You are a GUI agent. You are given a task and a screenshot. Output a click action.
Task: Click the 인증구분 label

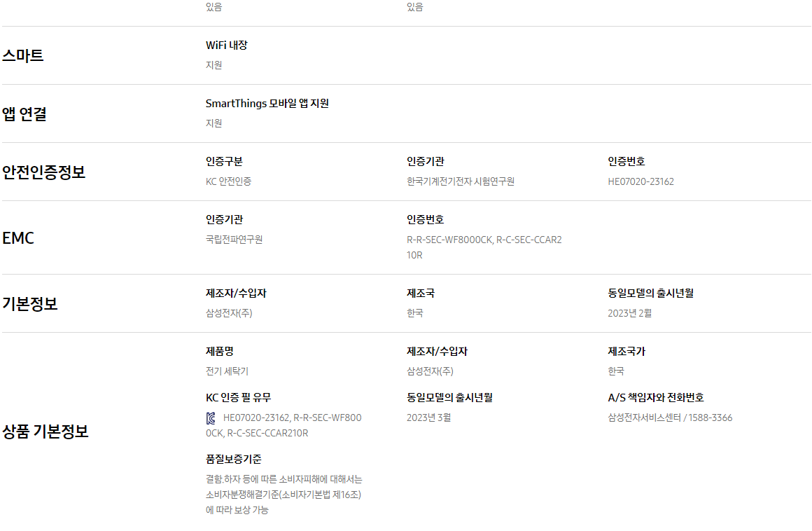pyautogui.click(x=224, y=161)
